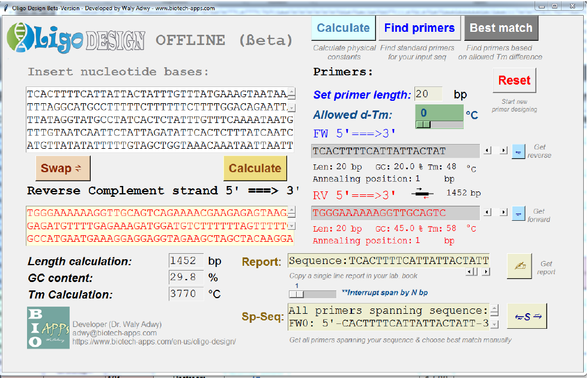This screenshot has height=378, width=588.
Task: Click the yellow Calculate button
Action: coord(255,168)
